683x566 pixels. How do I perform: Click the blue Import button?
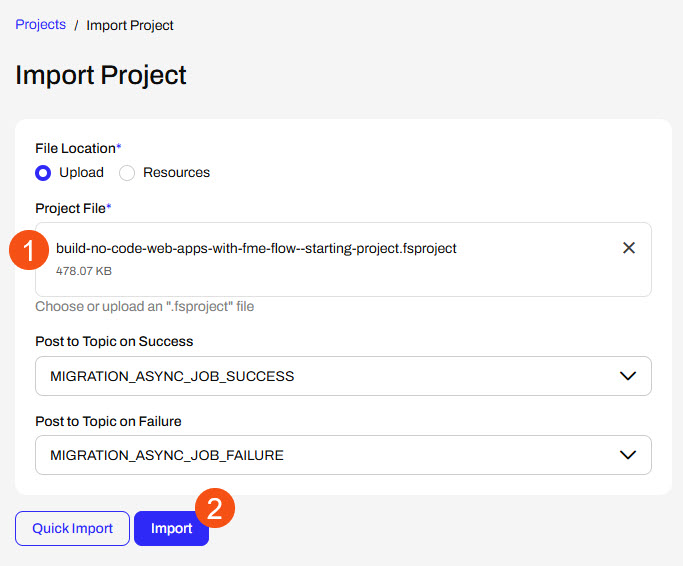point(171,528)
